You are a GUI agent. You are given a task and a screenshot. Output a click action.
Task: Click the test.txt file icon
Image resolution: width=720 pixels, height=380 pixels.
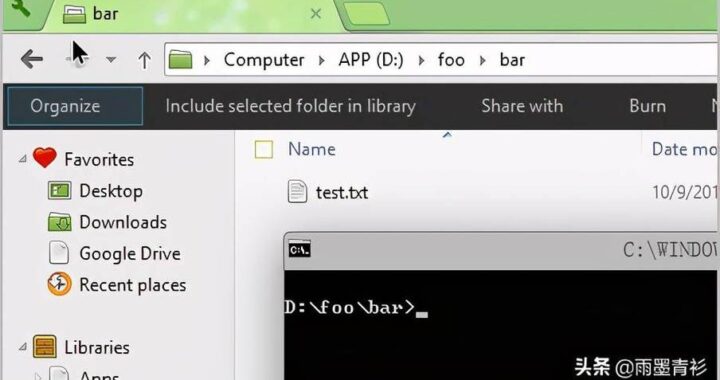(297, 191)
